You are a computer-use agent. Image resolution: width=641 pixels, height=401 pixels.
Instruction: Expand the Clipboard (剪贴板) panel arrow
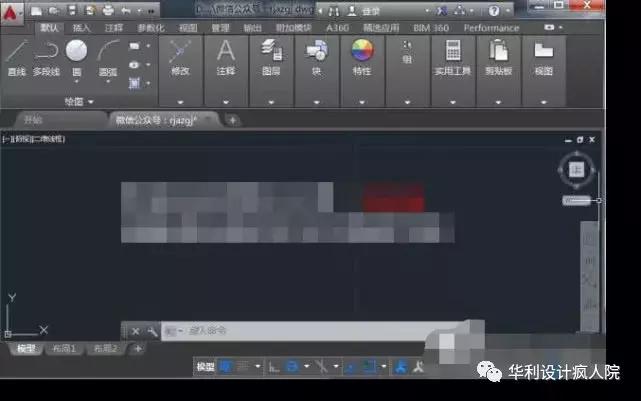tap(498, 102)
